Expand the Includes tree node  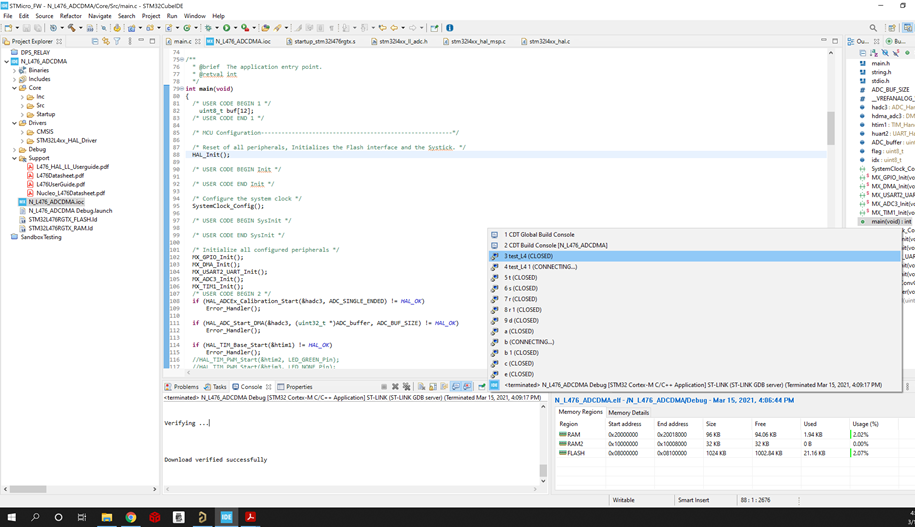[15, 79]
